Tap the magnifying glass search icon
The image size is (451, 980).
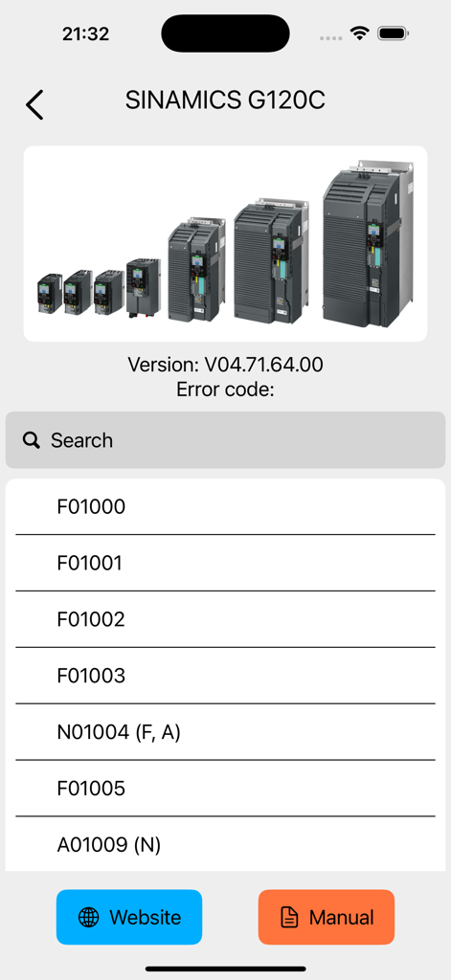[x=32, y=440]
